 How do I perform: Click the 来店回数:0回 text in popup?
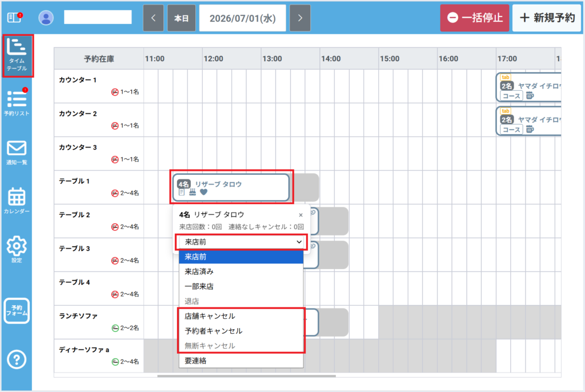pyautogui.click(x=201, y=227)
